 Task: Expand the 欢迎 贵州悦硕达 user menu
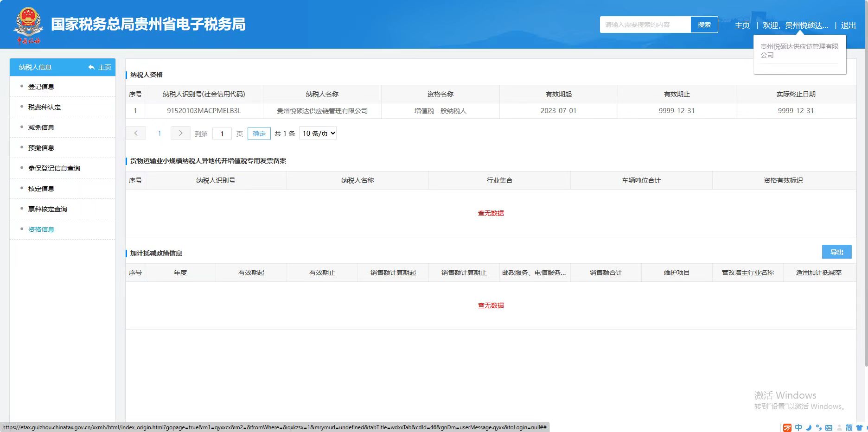point(796,25)
